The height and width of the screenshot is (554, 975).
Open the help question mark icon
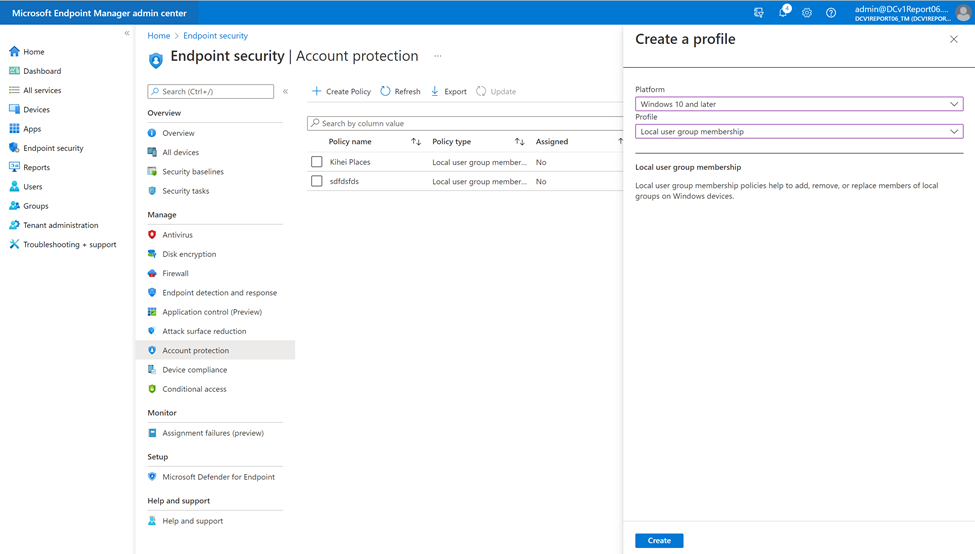(x=831, y=12)
